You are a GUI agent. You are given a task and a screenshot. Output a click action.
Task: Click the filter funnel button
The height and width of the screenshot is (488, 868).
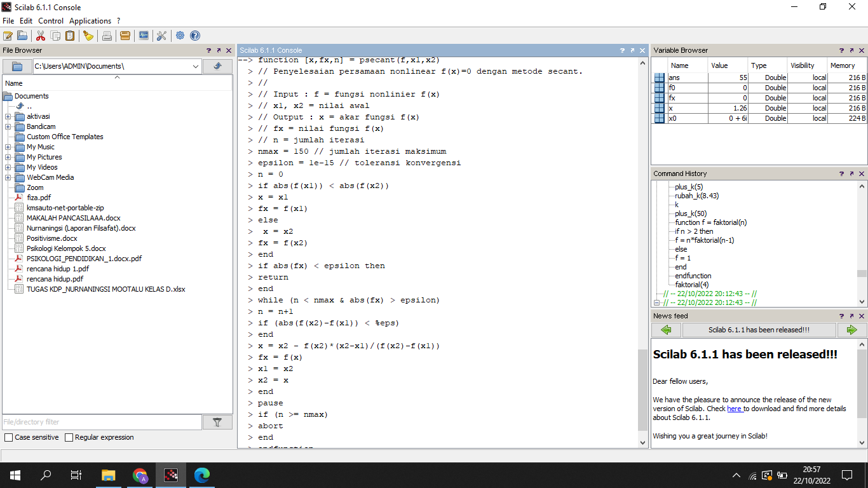click(x=217, y=422)
